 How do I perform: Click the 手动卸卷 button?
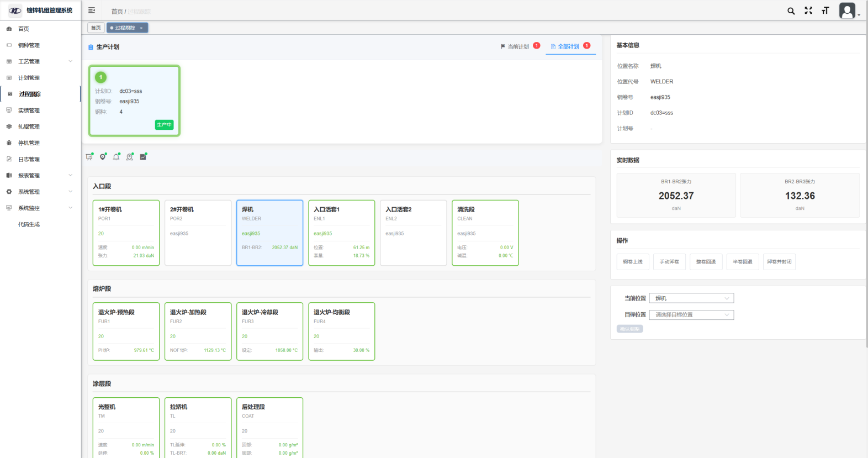click(669, 262)
